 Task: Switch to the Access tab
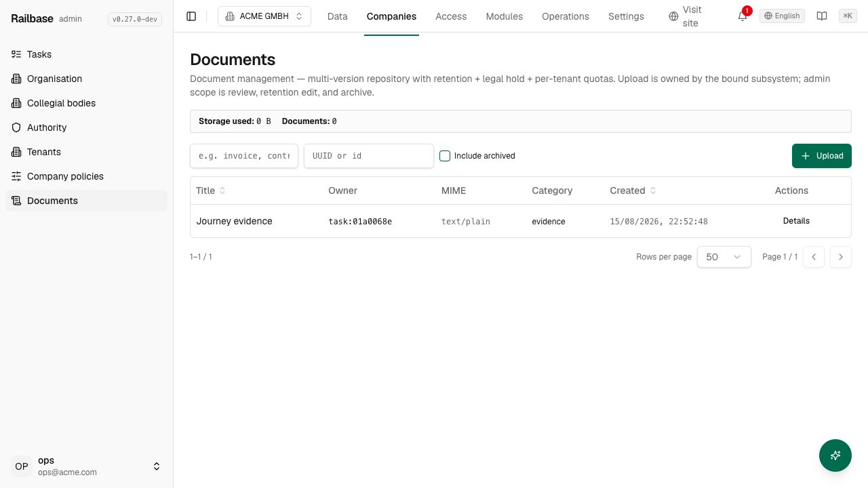pyautogui.click(x=451, y=16)
